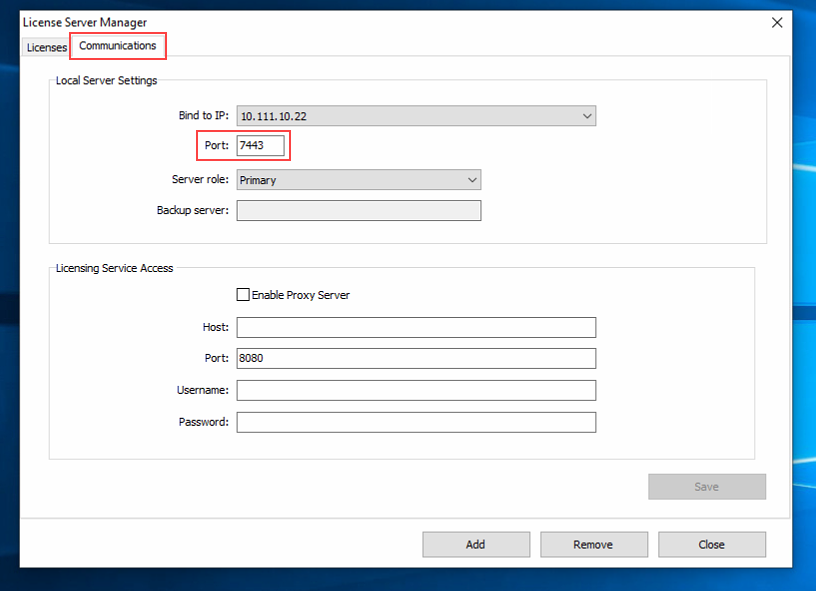This screenshot has width=816, height=591.
Task: Click the Backup server text field
Action: point(359,210)
